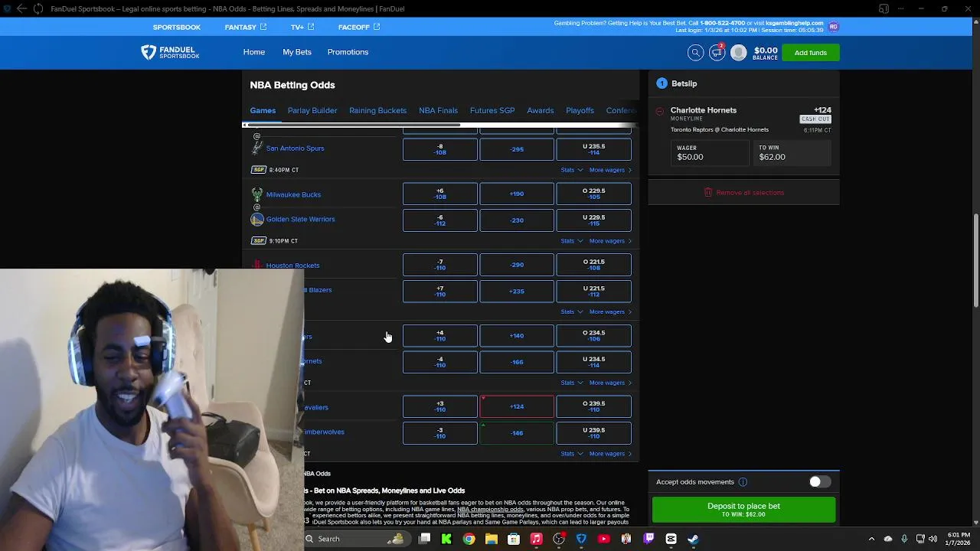Open Microsoft Store from the taskbar
Viewport: 980px width, 551px height.
click(514, 539)
